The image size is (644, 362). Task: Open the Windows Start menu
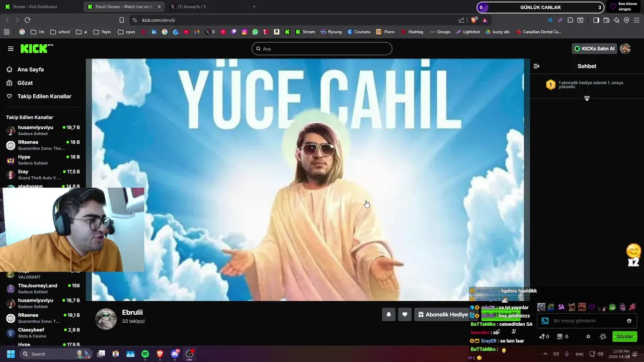[11, 354]
